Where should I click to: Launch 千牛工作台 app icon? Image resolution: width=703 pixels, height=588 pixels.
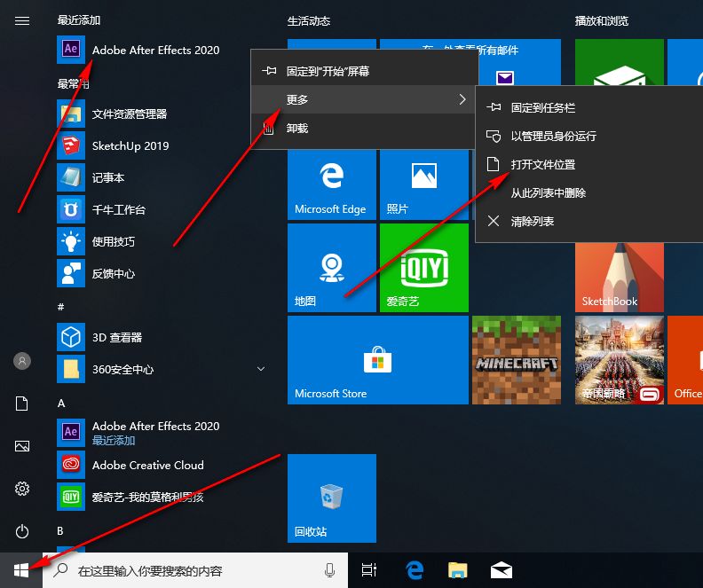(71, 209)
